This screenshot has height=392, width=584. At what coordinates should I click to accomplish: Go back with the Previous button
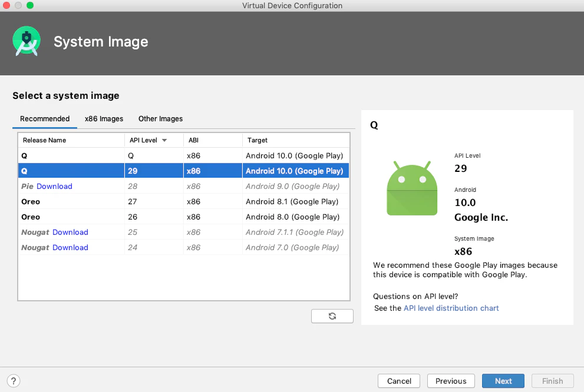[451, 381]
